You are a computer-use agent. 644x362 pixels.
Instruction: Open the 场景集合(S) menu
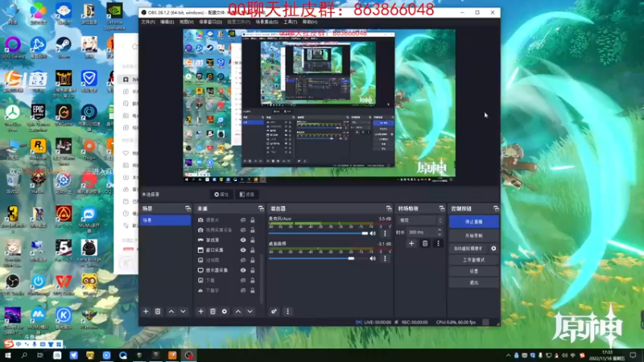pyautogui.click(x=266, y=22)
